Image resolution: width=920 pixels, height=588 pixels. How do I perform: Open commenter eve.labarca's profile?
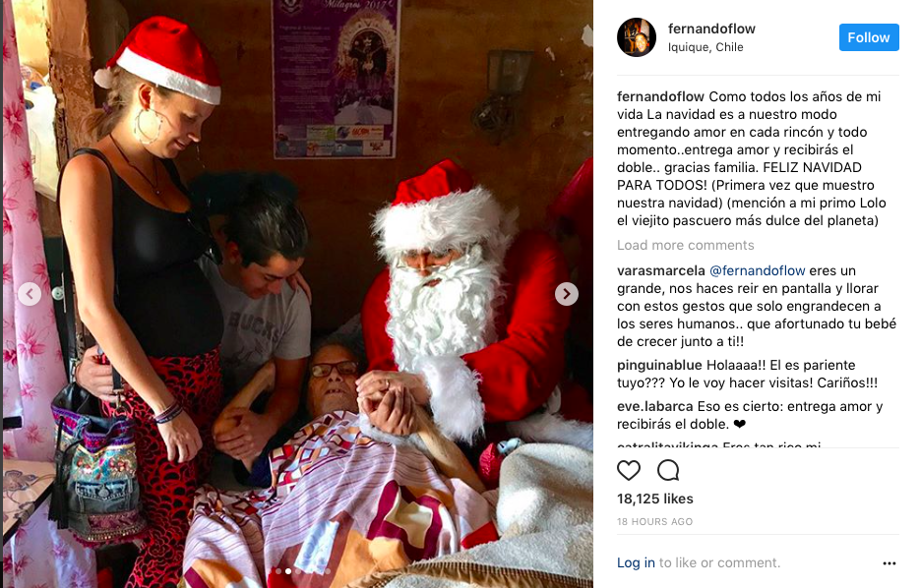654,406
